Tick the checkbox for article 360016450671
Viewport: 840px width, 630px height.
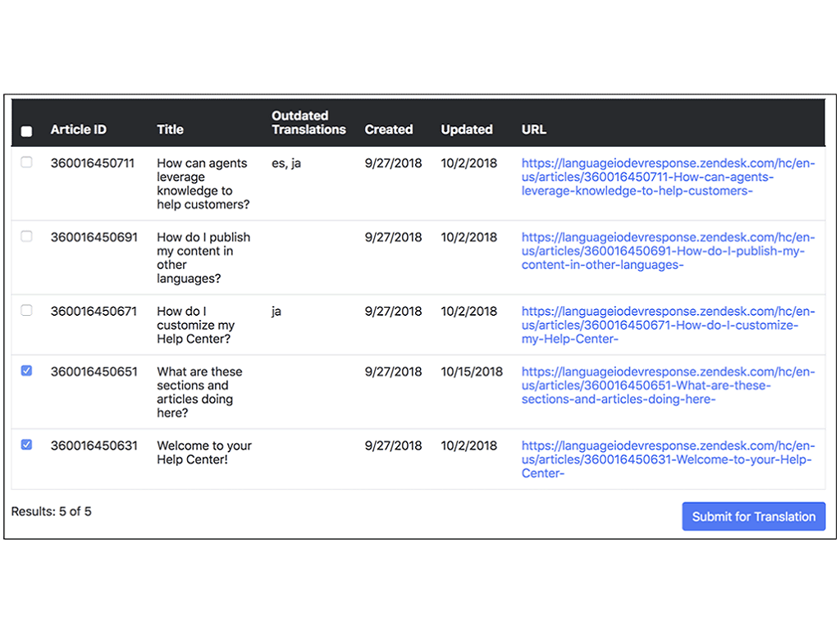26,310
